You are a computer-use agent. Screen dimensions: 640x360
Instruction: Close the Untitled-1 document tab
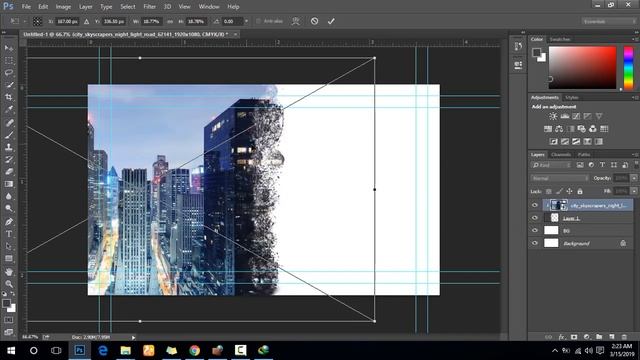236,34
